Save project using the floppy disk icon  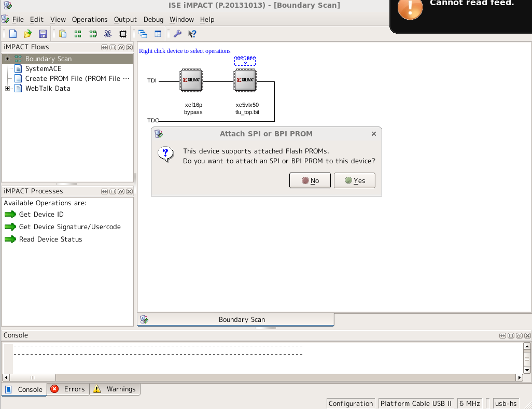point(43,34)
